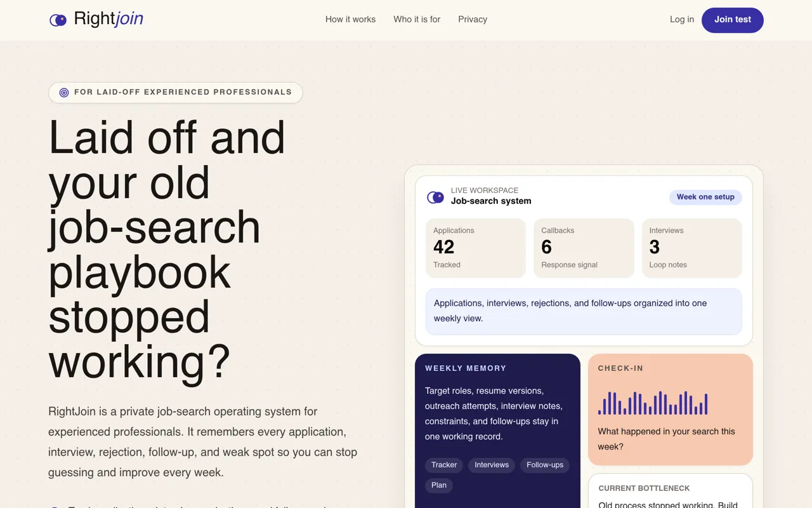
Task: Click the workspace logo icon beside Job-search system
Action: 435,197
